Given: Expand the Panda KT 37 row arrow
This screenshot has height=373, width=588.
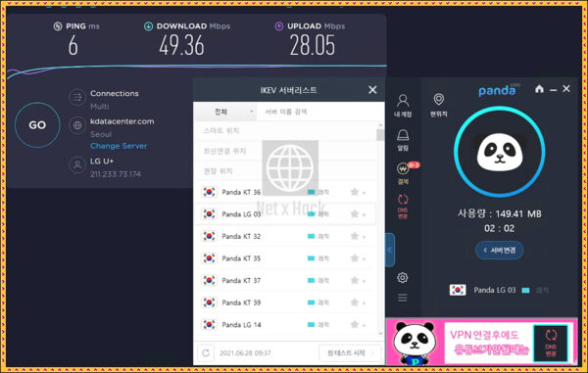Looking at the screenshot, I should tap(365, 281).
